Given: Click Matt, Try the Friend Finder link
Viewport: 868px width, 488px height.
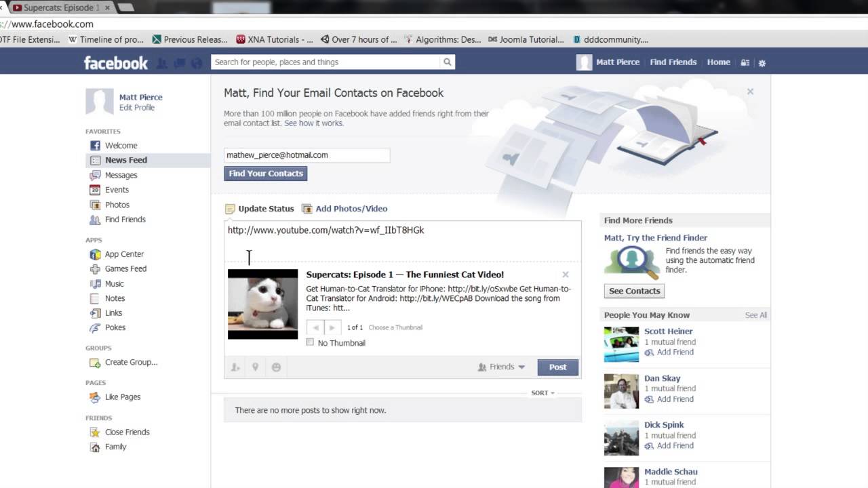Looking at the screenshot, I should coord(656,238).
